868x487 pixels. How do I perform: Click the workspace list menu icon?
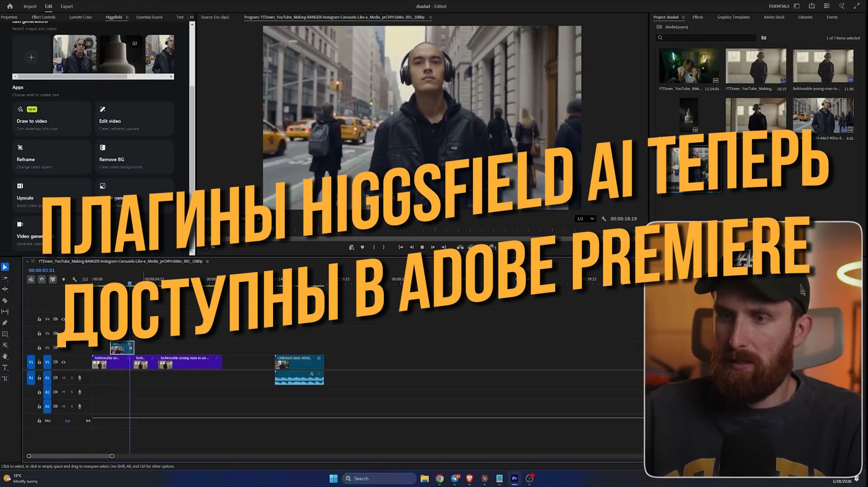click(826, 6)
